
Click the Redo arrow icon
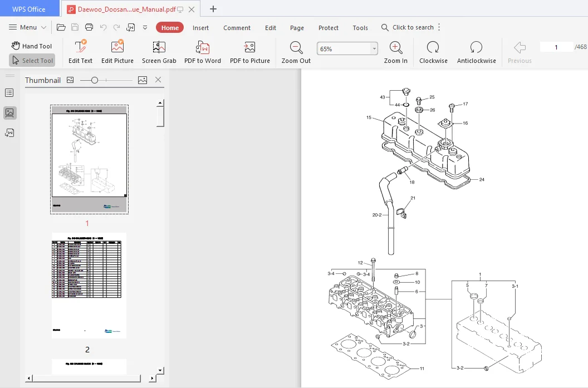pyautogui.click(x=116, y=27)
